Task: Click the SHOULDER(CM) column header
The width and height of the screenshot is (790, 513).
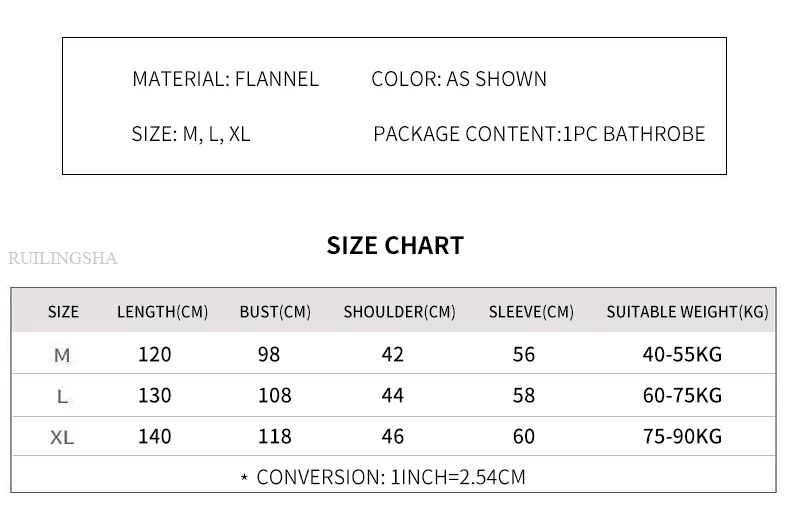Action: (x=400, y=312)
